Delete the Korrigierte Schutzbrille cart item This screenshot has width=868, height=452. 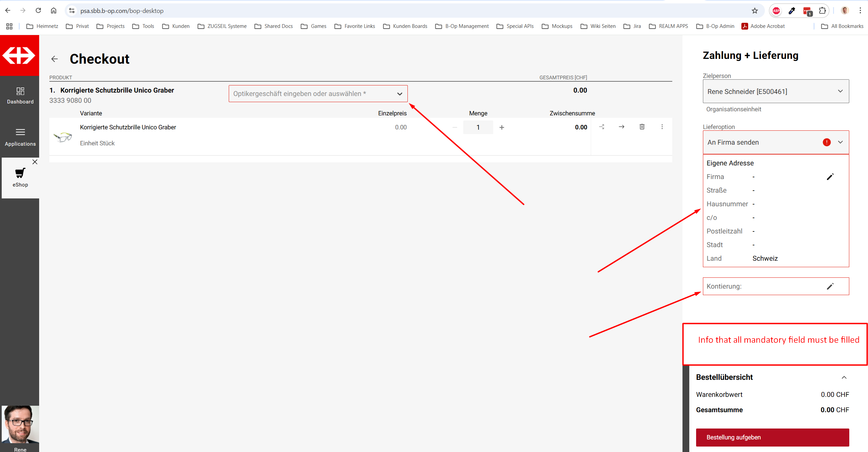pos(642,127)
